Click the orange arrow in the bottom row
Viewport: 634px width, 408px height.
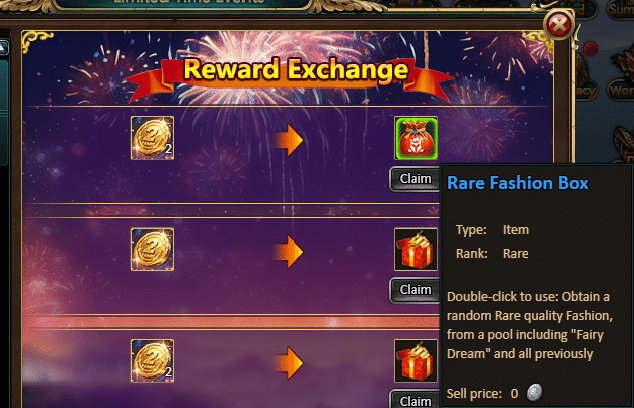pyautogui.click(x=289, y=363)
